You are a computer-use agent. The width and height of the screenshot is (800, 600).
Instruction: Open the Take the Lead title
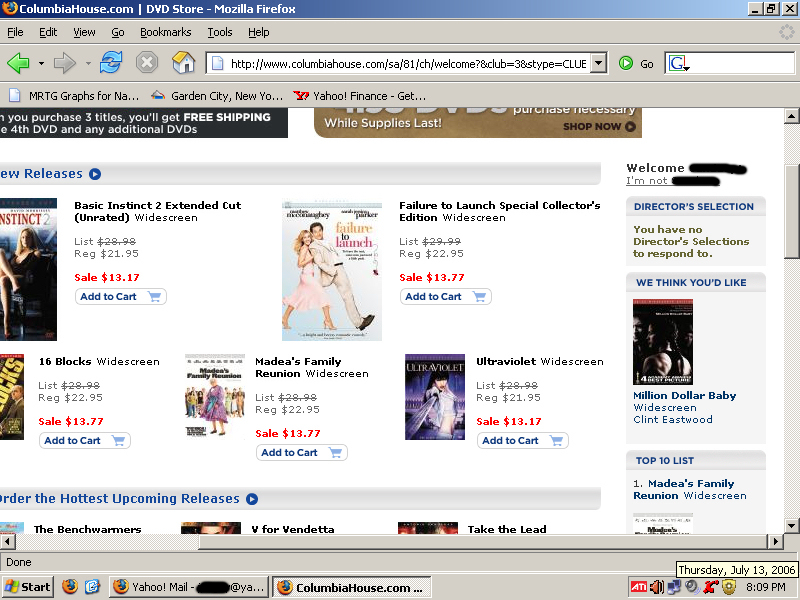coord(507,529)
